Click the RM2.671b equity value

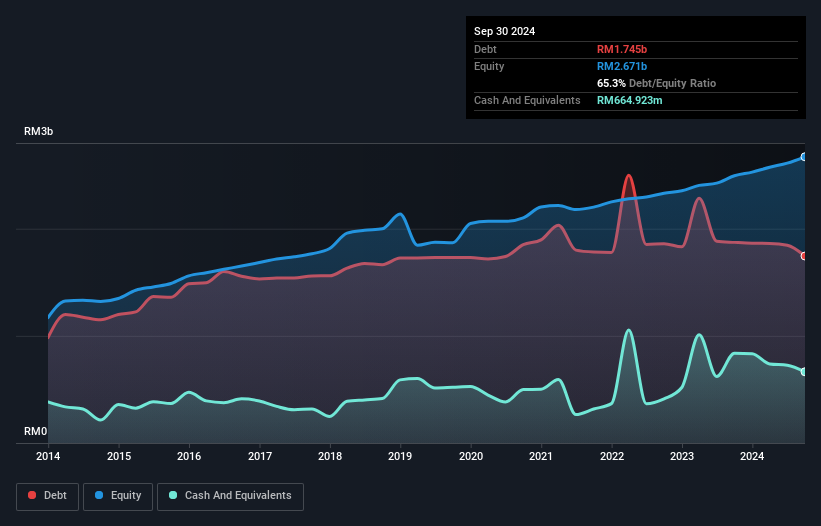622,66
